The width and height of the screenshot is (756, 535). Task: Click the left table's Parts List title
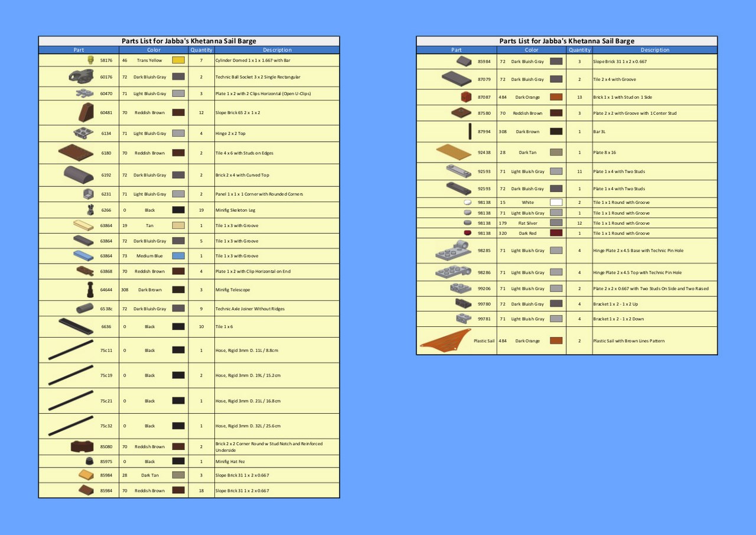click(x=189, y=41)
